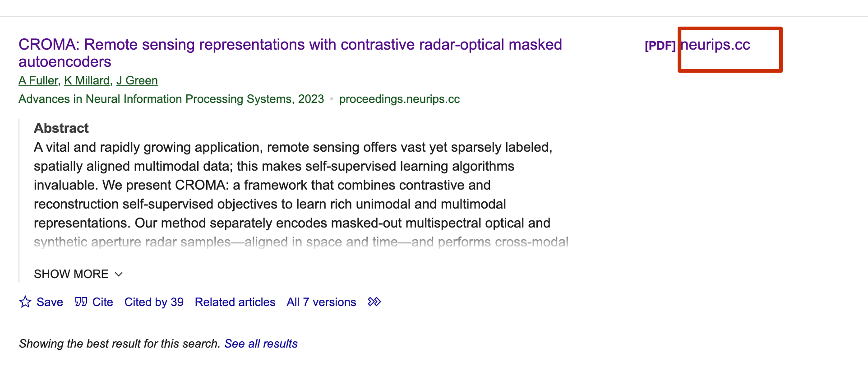View the Cited by 39 list
Viewport: 868px width, 372px height.
pyautogui.click(x=154, y=302)
